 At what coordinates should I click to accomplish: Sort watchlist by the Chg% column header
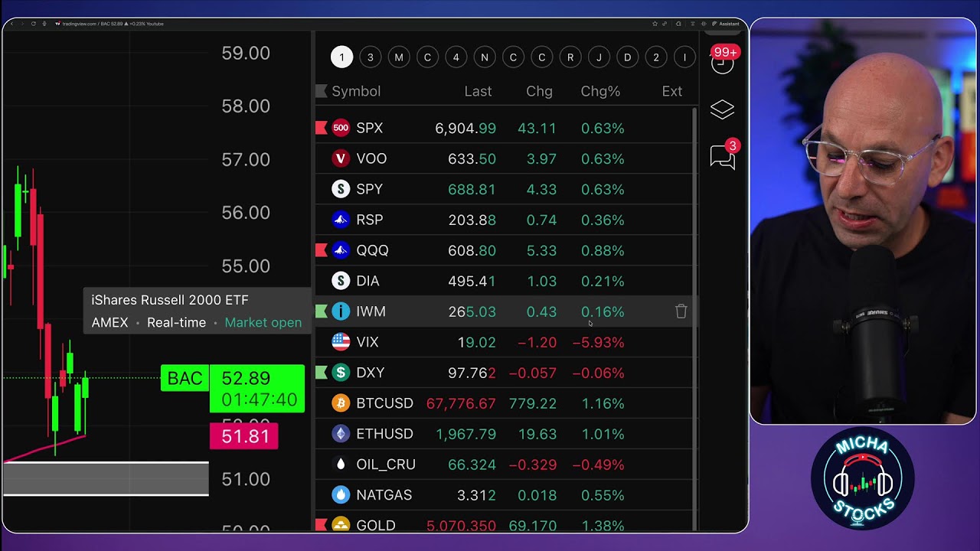click(x=600, y=91)
